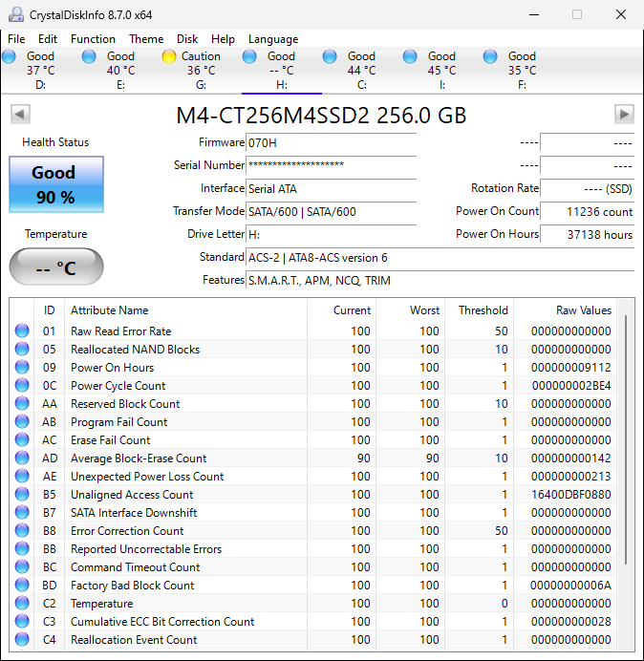Select disk D: status orb at 37 °C
644x661 pixels.
9,56
